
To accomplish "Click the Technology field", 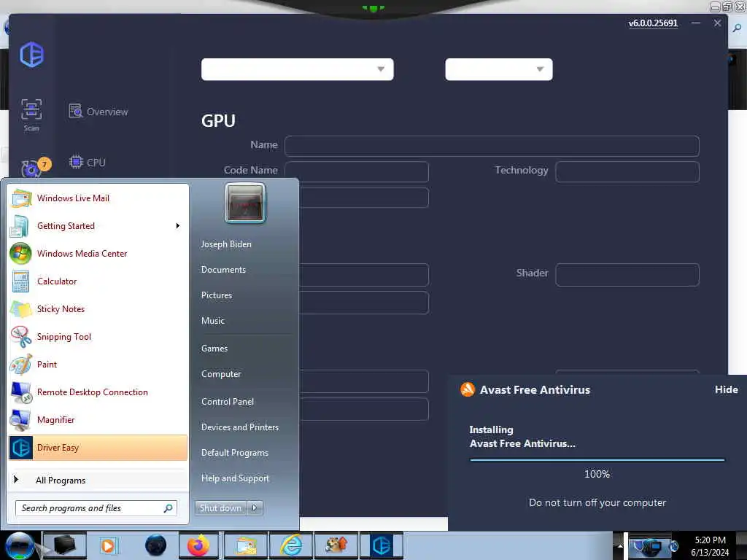I will (x=627, y=171).
